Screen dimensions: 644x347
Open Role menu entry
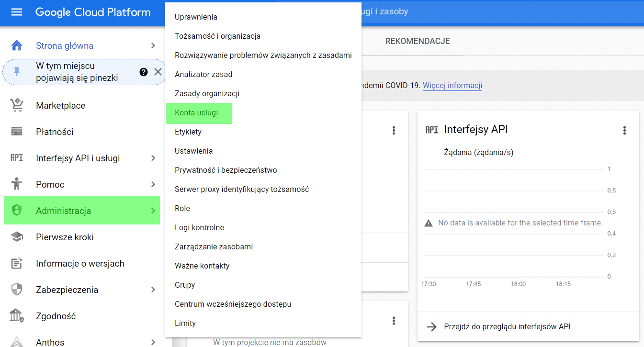click(x=263, y=208)
